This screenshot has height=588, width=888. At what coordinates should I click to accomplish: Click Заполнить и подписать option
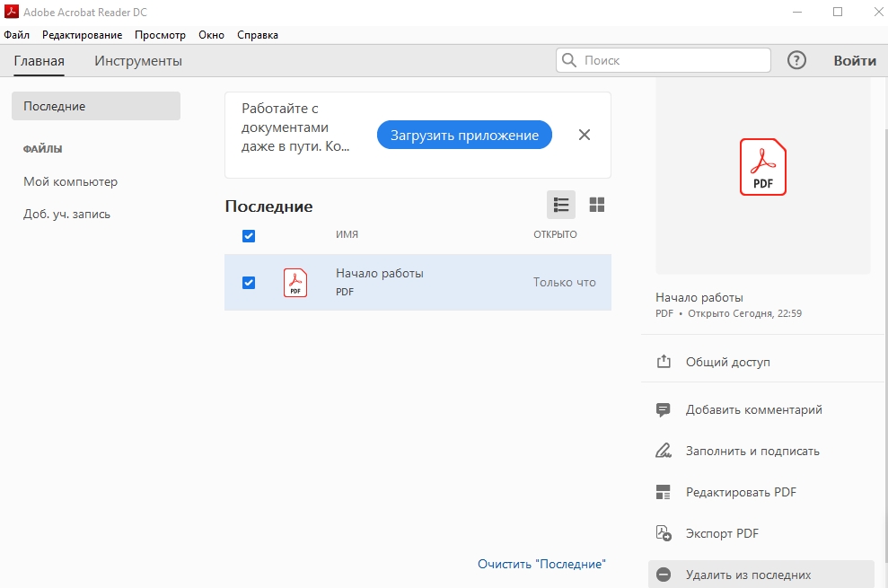tap(752, 451)
